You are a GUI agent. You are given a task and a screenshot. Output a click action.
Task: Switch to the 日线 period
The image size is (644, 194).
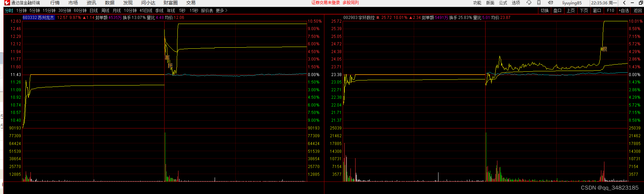coord(94,10)
